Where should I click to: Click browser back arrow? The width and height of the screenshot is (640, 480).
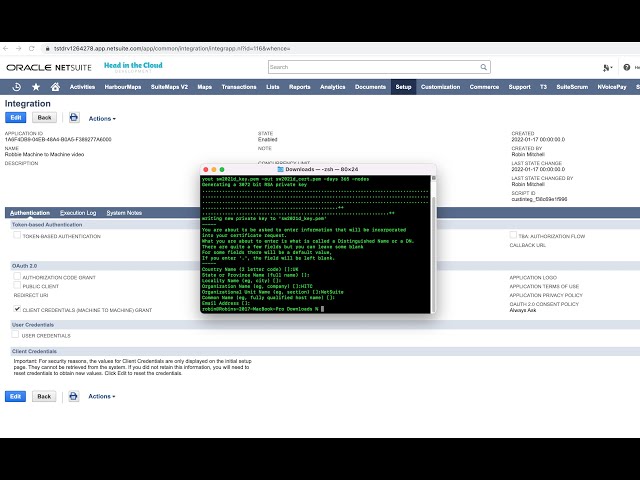coord(6,48)
